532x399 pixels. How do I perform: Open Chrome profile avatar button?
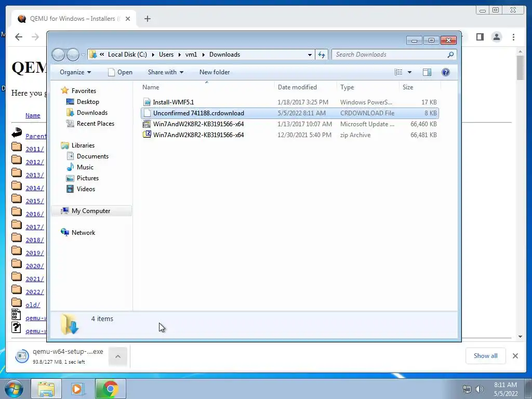tap(496, 37)
